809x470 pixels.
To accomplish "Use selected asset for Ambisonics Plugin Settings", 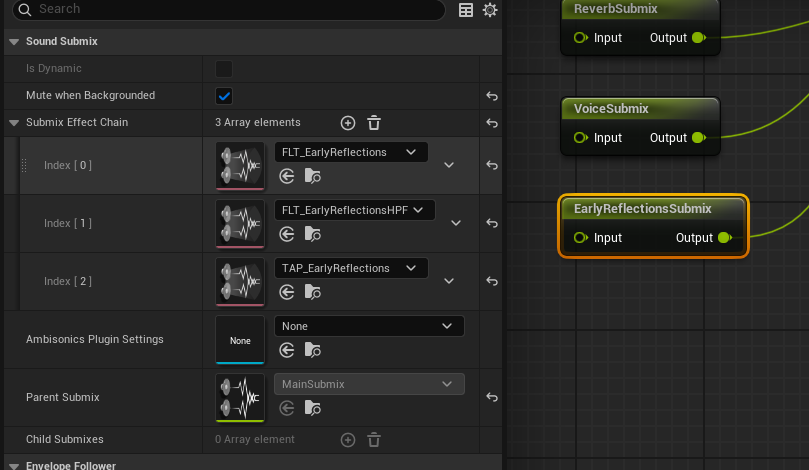I will click(287, 350).
